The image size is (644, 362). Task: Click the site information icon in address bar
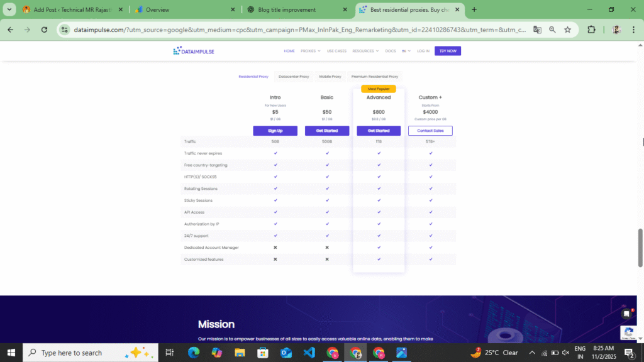click(x=64, y=30)
